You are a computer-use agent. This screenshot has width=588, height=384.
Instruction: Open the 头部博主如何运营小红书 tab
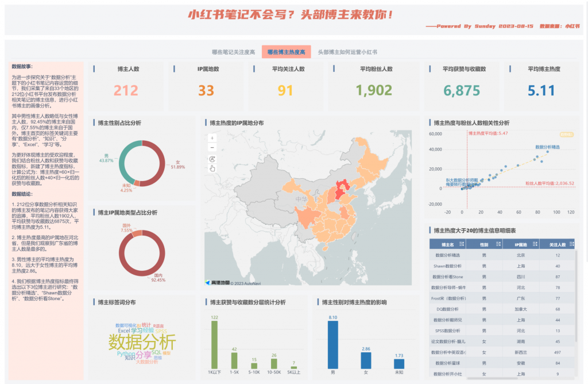click(347, 52)
